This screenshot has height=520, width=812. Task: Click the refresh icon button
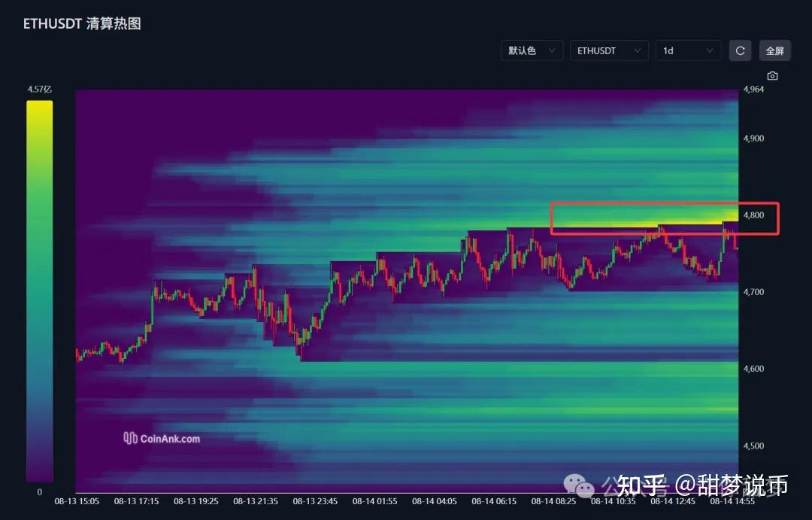740,51
